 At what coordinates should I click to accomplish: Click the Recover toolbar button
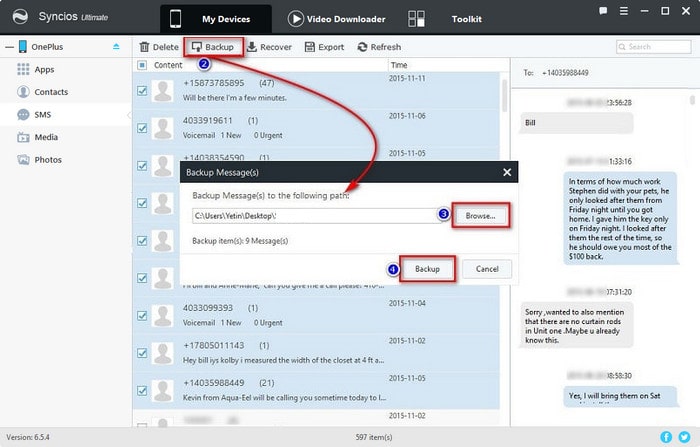(x=269, y=47)
